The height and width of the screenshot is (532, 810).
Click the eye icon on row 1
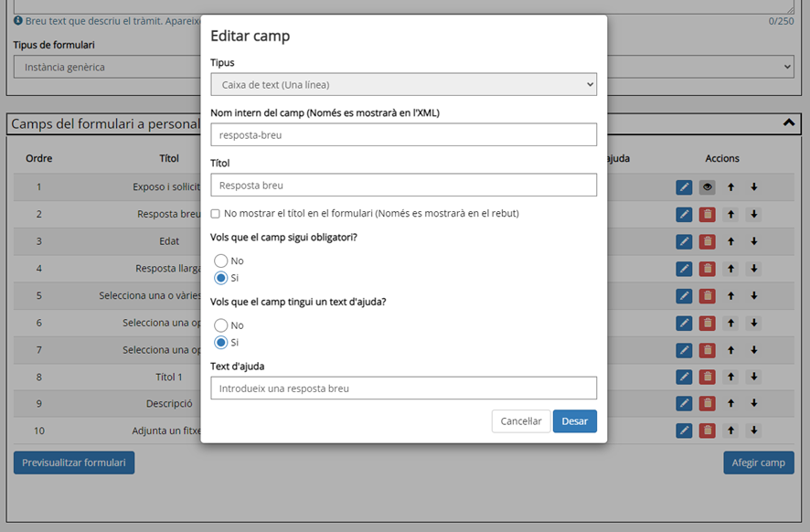pyautogui.click(x=707, y=187)
